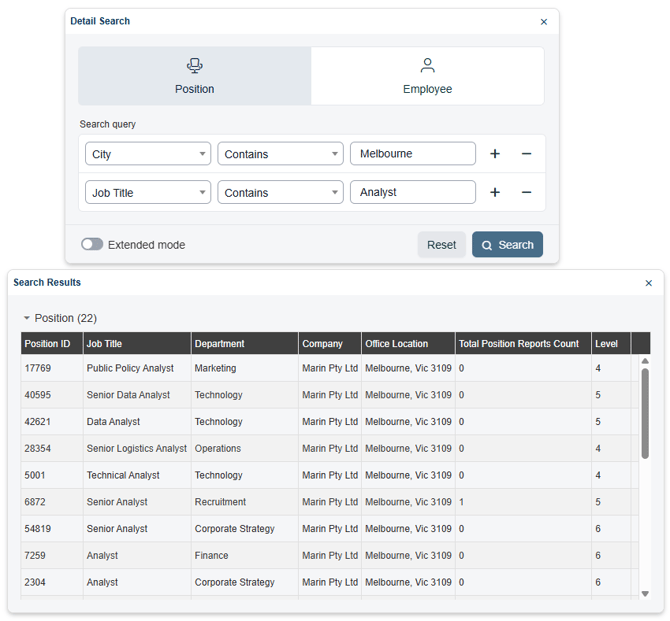
Task: Click the Analyst value input field
Action: 413,192
